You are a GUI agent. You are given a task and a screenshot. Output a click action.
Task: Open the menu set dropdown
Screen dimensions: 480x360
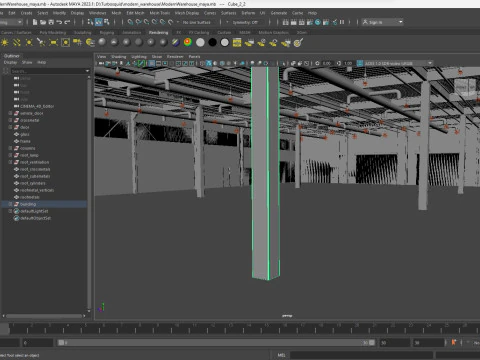coord(11,22)
